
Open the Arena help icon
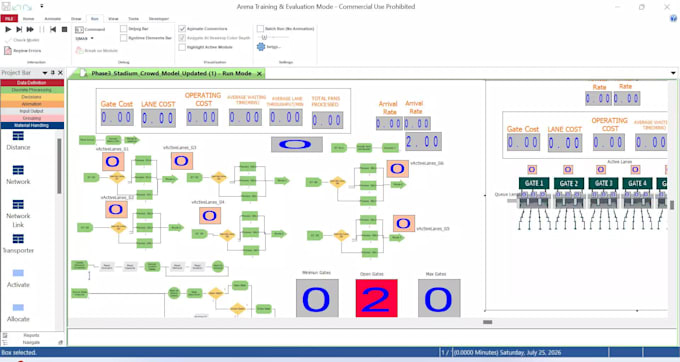point(673,18)
